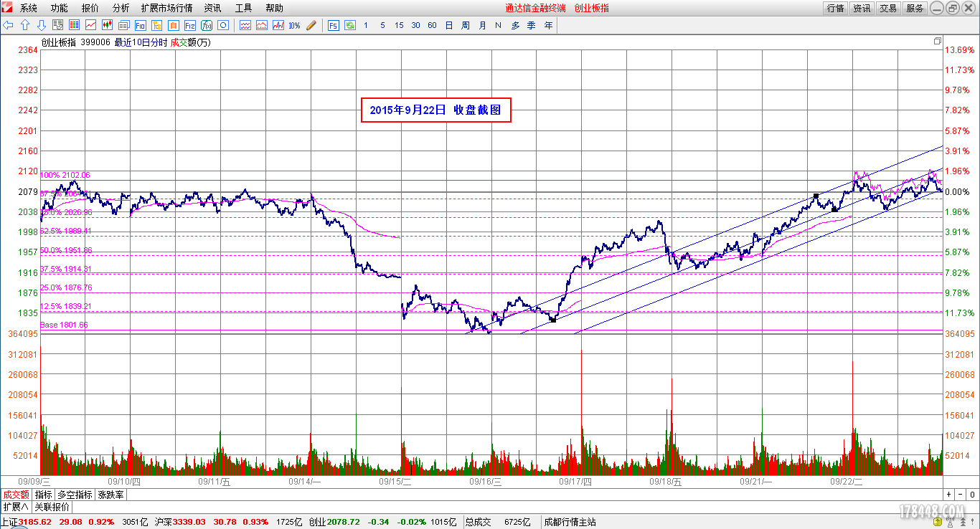Select the daily 日 period
The image size is (980, 529).
(449, 25)
